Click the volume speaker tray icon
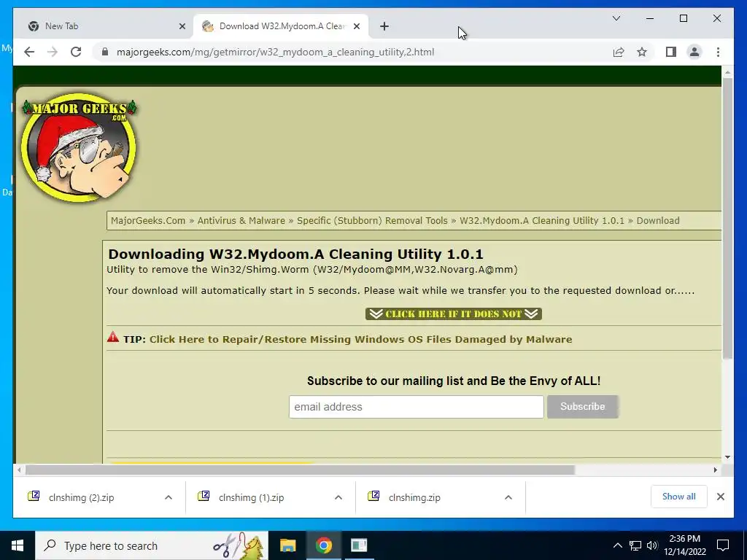 tap(652, 545)
